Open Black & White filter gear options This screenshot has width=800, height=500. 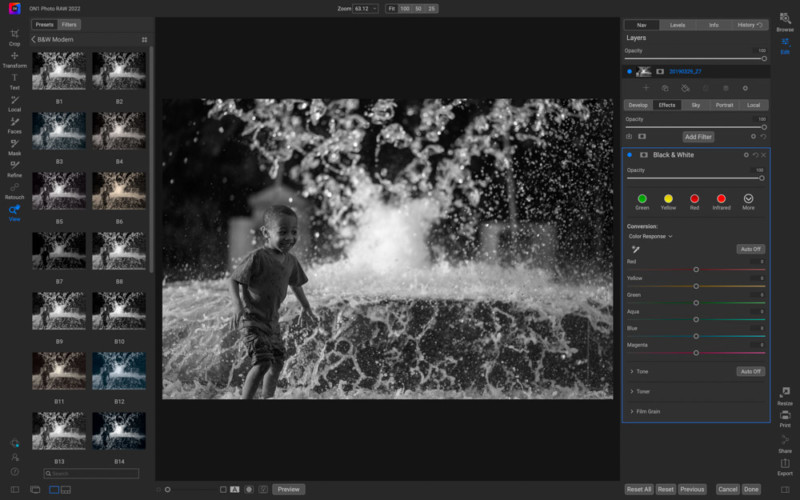[746, 155]
